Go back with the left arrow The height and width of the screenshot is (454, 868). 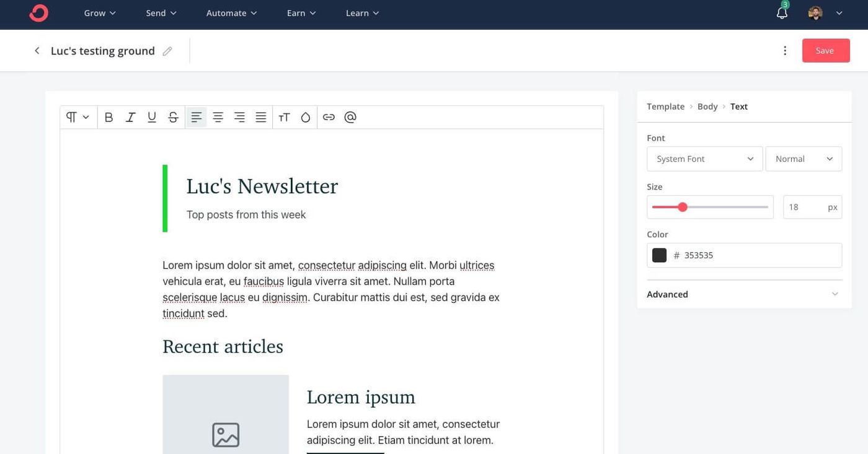(x=37, y=51)
